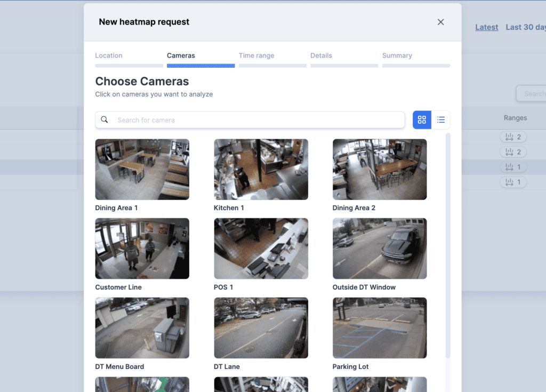Switch camera display to grid view
This screenshot has height=392, width=546.
422,119
